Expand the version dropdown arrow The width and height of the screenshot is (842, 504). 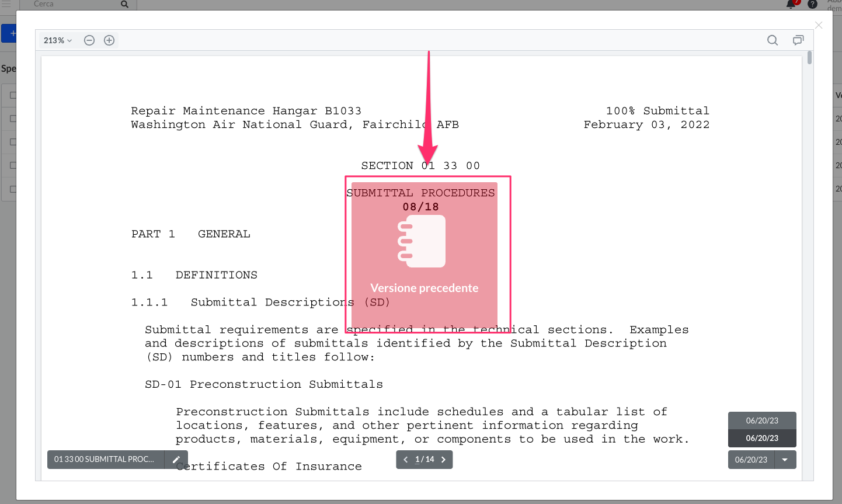click(x=785, y=460)
